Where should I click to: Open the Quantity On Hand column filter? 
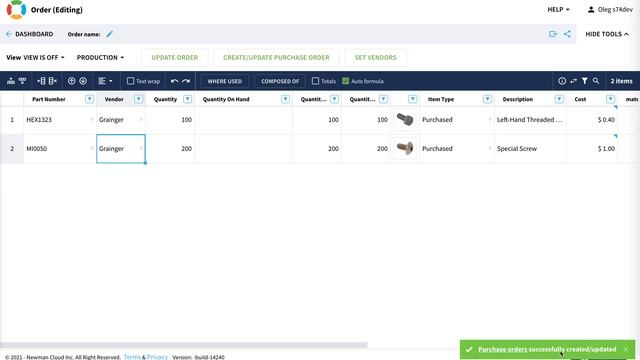coord(285,99)
